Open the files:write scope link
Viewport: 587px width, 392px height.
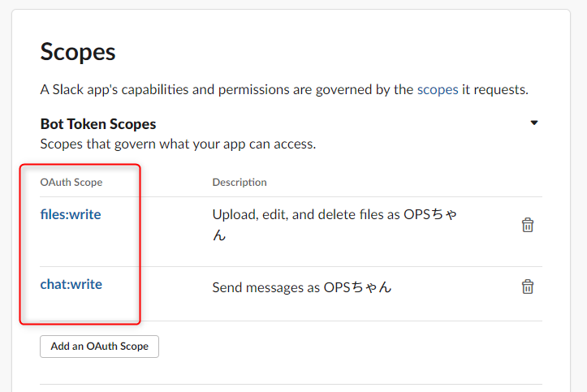click(x=71, y=214)
